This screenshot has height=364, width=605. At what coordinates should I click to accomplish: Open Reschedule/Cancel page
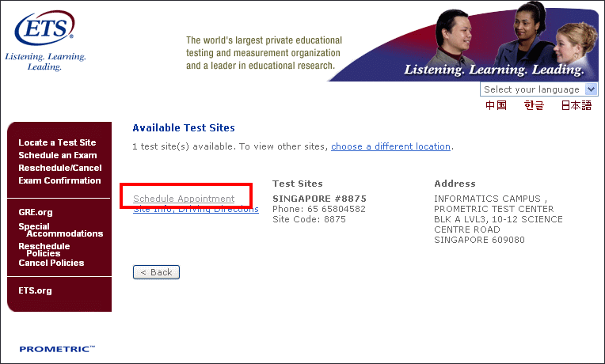[60, 168]
